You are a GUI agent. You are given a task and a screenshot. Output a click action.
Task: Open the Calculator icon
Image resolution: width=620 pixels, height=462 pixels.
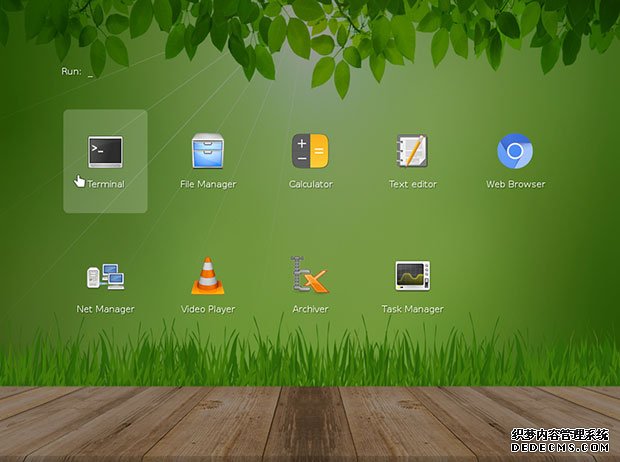point(310,151)
